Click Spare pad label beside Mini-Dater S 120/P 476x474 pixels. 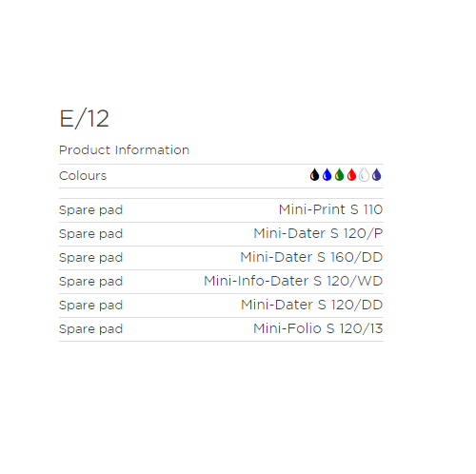pos(90,234)
